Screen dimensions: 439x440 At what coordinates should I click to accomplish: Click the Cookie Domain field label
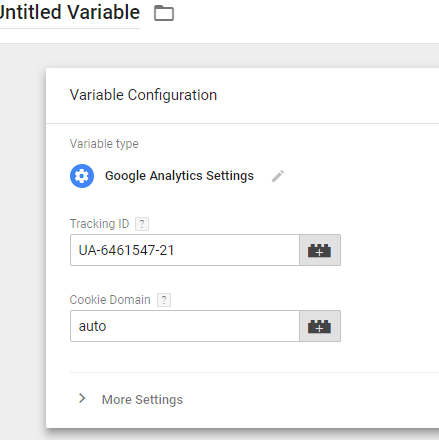tap(110, 300)
